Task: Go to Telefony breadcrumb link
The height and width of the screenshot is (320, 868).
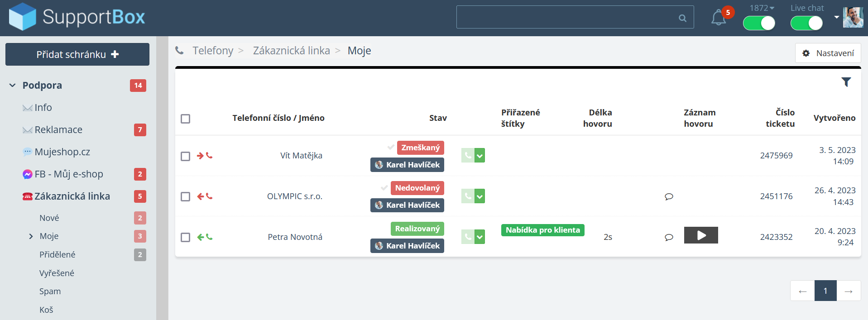Action: (213, 51)
